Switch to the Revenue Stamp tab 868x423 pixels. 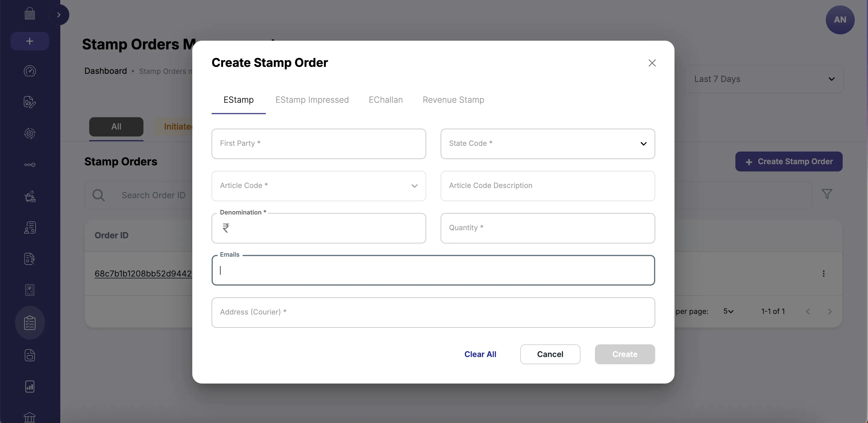coord(453,100)
